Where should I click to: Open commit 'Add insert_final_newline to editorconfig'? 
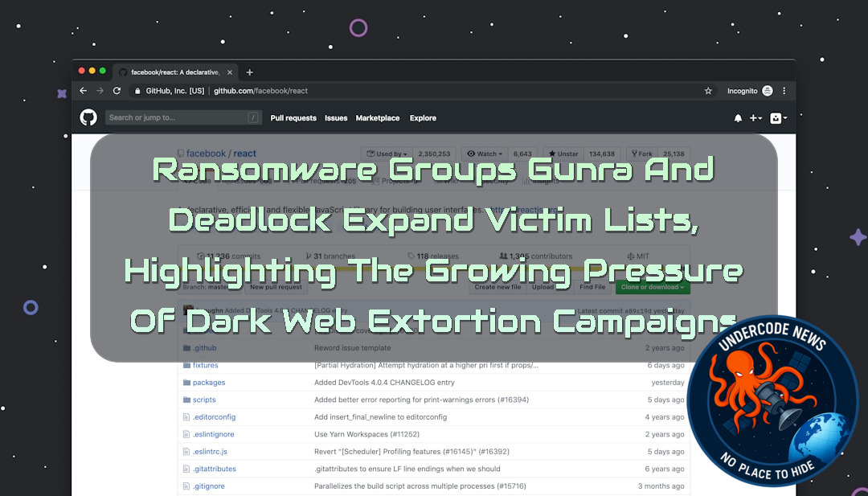pos(380,417)
